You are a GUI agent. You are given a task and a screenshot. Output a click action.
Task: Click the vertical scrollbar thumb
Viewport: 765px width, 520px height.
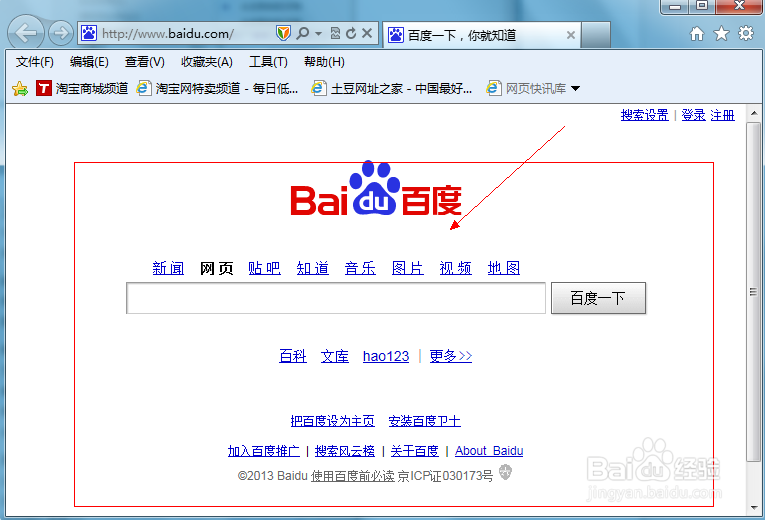754,292
